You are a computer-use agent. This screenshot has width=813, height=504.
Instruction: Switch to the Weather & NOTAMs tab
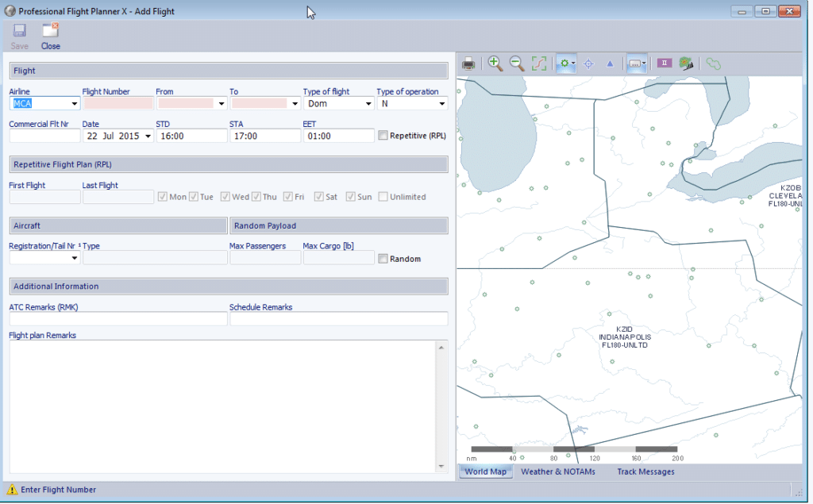[x=557, y=471]
